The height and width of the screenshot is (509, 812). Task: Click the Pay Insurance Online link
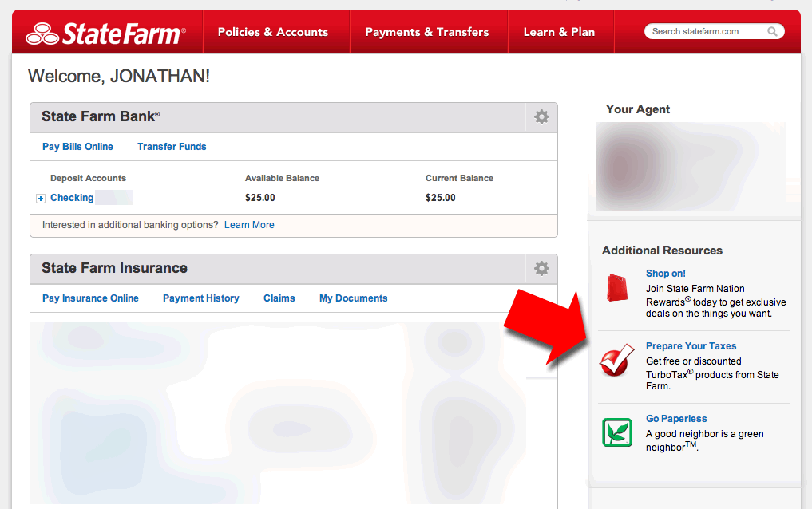[x=91, y=298]
